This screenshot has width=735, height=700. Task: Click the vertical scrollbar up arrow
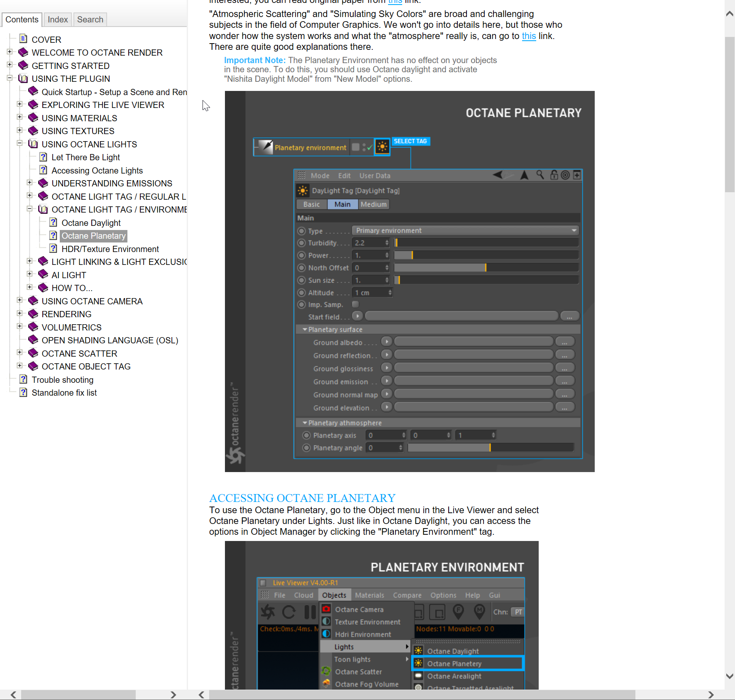click(x=730, y=14)
